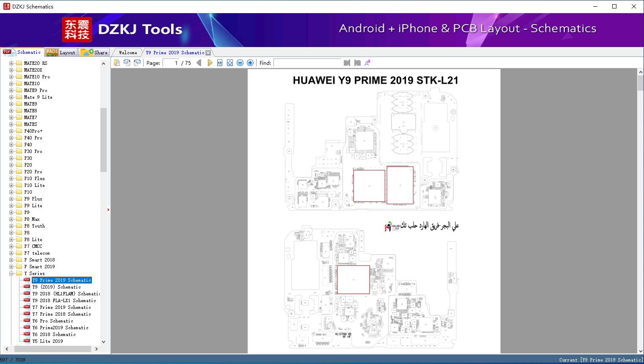Click the copy page icon in PDF toolbar
644x364 pixels.
point(117,63)
